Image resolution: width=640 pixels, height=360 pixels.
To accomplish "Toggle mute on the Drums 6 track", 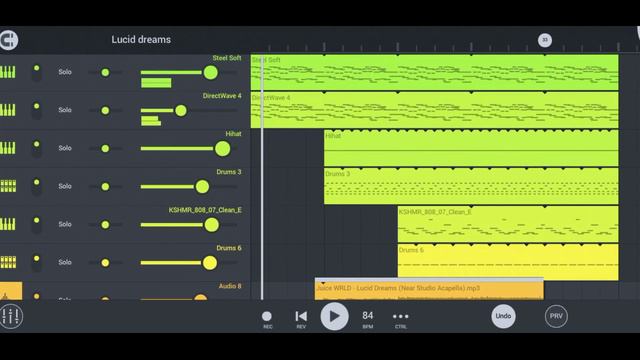I will (37, 262).
